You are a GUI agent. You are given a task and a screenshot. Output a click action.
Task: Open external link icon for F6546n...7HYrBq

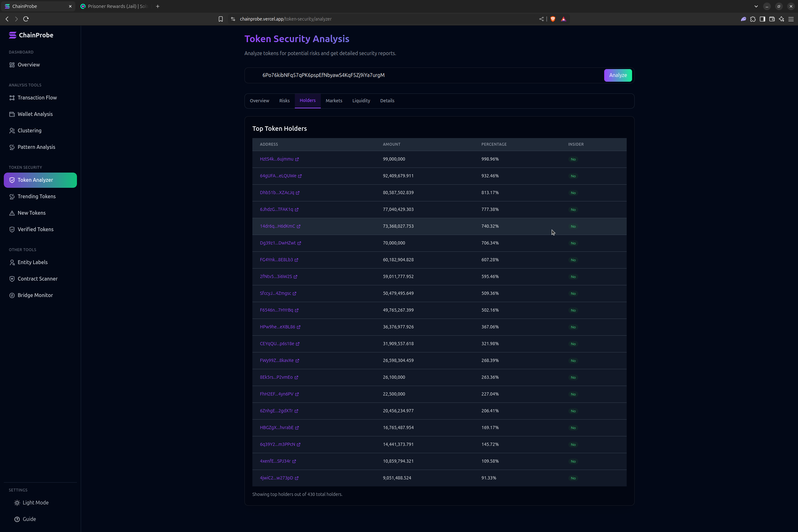pyautogui.click(x=296, y=310)
